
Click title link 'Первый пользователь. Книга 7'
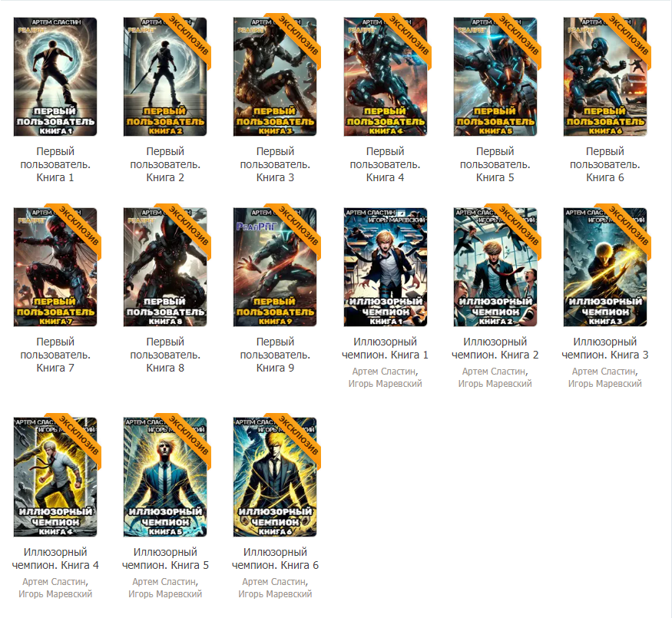point(55,355)
